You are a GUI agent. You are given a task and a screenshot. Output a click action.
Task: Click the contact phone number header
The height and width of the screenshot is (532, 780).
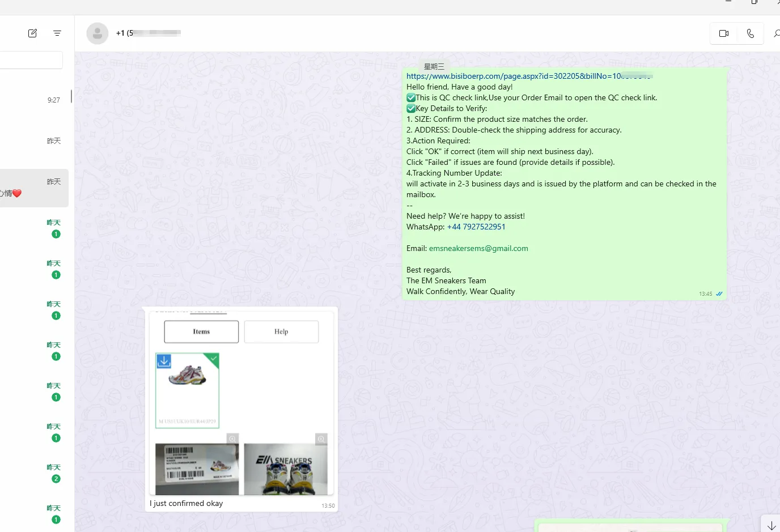(x=148, y=33)
